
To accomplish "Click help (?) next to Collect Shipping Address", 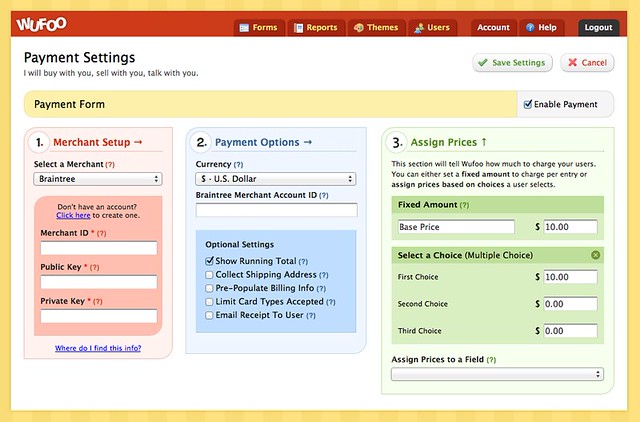I will [x=324, y=275].
